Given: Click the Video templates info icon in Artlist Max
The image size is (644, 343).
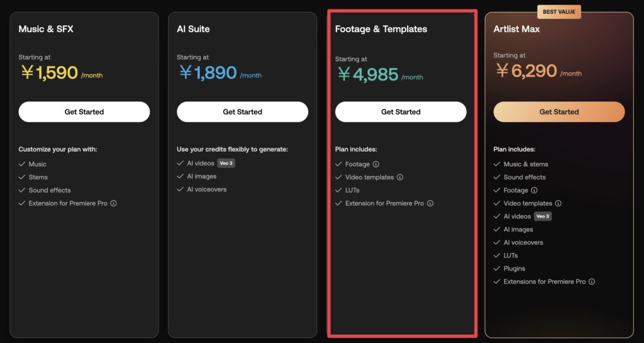Looking at the screenshot, I should [558, 203].
